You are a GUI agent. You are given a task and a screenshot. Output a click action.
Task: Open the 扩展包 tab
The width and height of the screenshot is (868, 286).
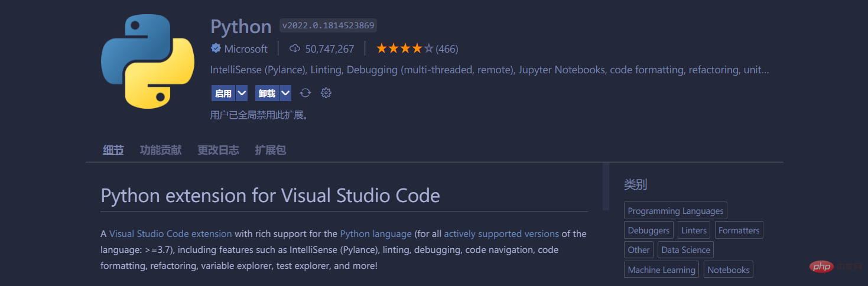[270, 150]
